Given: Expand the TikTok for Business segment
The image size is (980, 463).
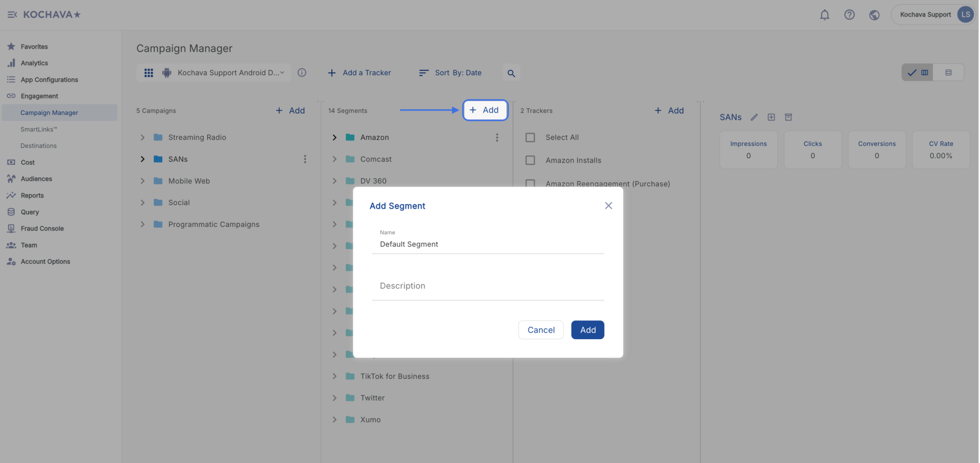Looking at the screenshot, I should pyautogui.click(x=334, y=376).
